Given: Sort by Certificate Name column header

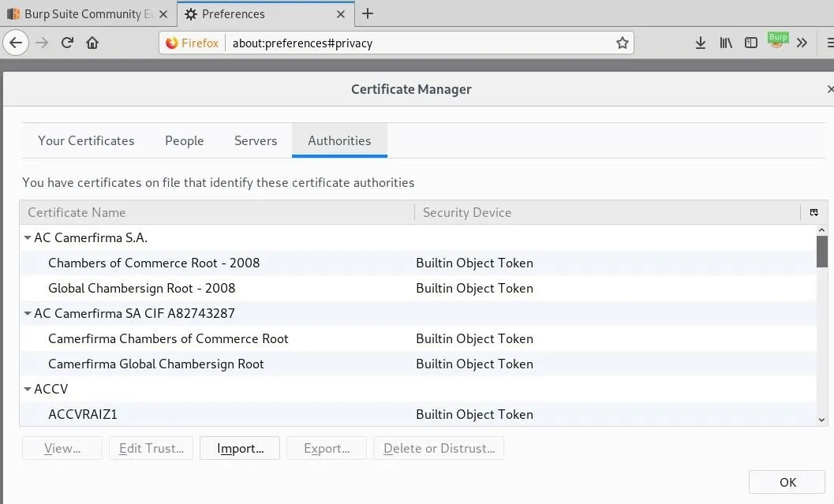Looking at the screenshot, I should (x=217, y=212).
